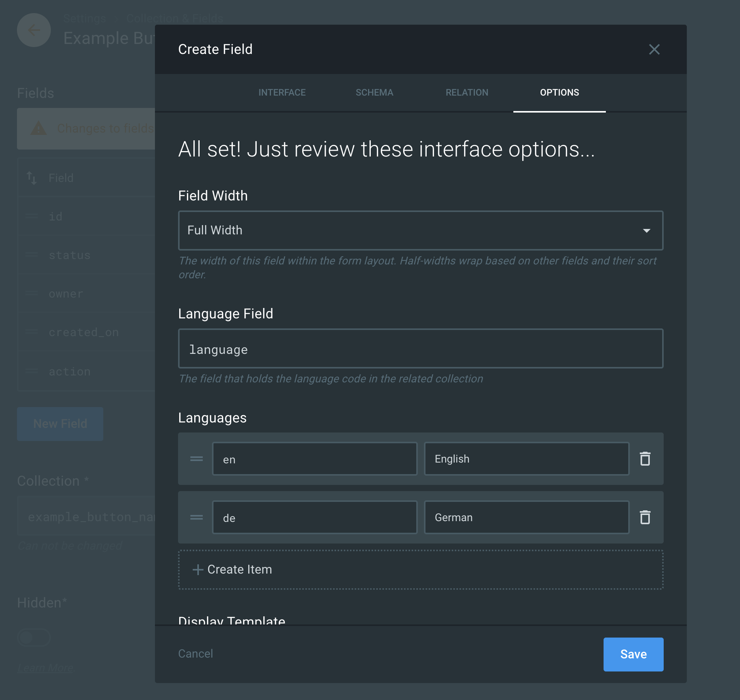The image size is (740, 700).
Task: Delete the English language row
Action: (x=645, y=459)
